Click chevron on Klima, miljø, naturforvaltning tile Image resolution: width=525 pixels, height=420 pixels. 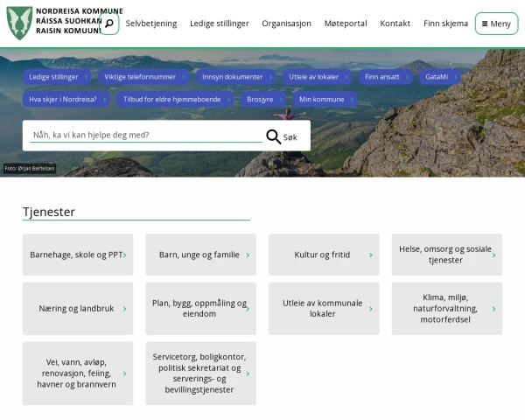(x=493, y=308)
